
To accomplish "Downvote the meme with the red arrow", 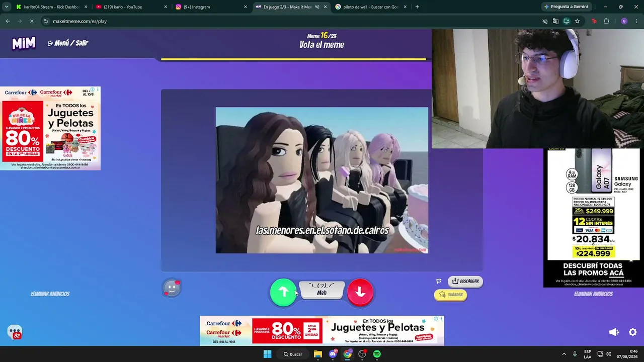I will [x=360, y=293].
